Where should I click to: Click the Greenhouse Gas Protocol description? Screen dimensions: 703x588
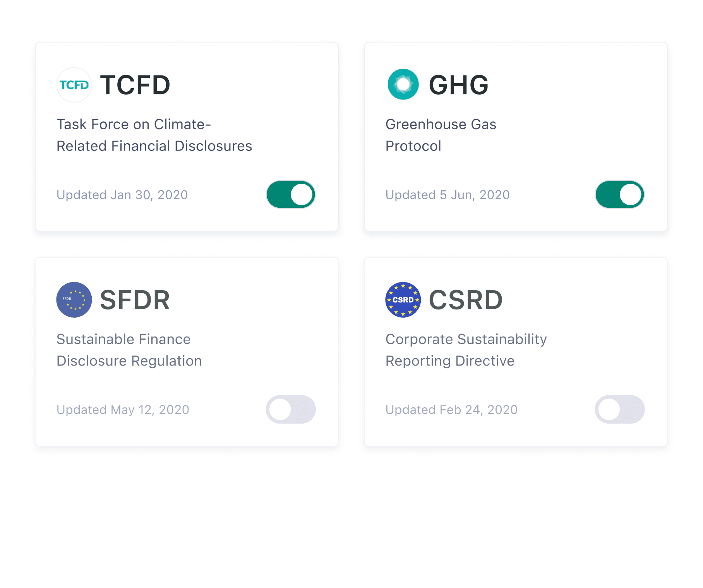(441, 135)
